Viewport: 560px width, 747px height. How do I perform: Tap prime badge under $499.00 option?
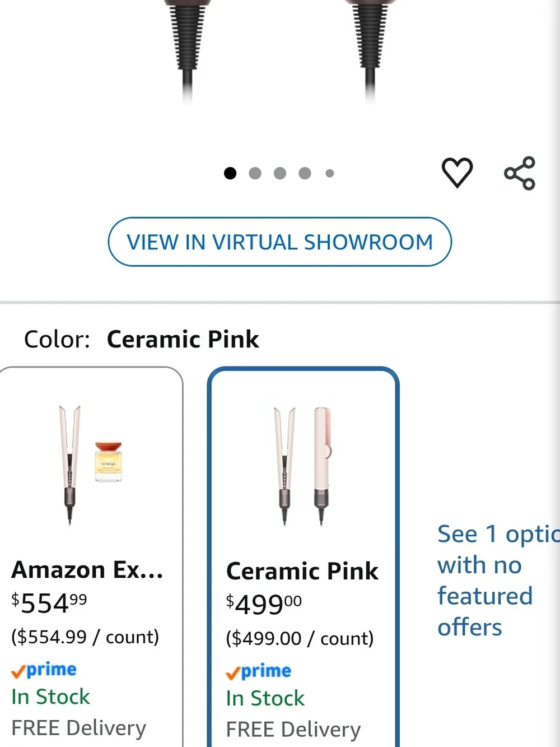click(x=258, y=671)
